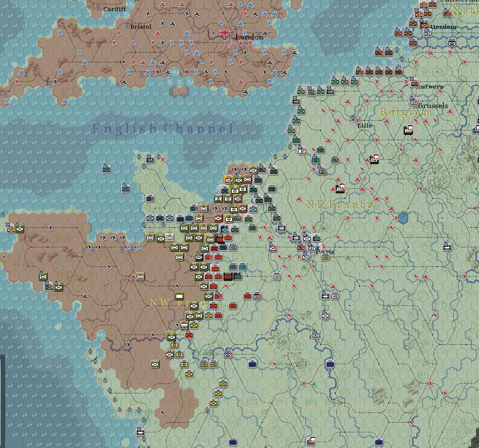The width and height of the screenshot is (479, 448).
Task: Select the lone armored counter in central Brittany
Action: tap(140, 277)
